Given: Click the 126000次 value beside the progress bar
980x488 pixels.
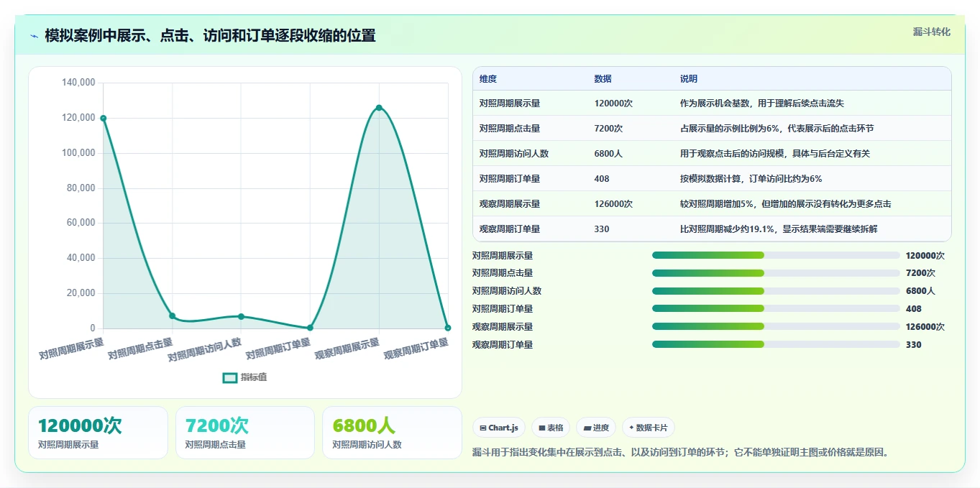Looking at the screenshot, I should pos(925,327).
